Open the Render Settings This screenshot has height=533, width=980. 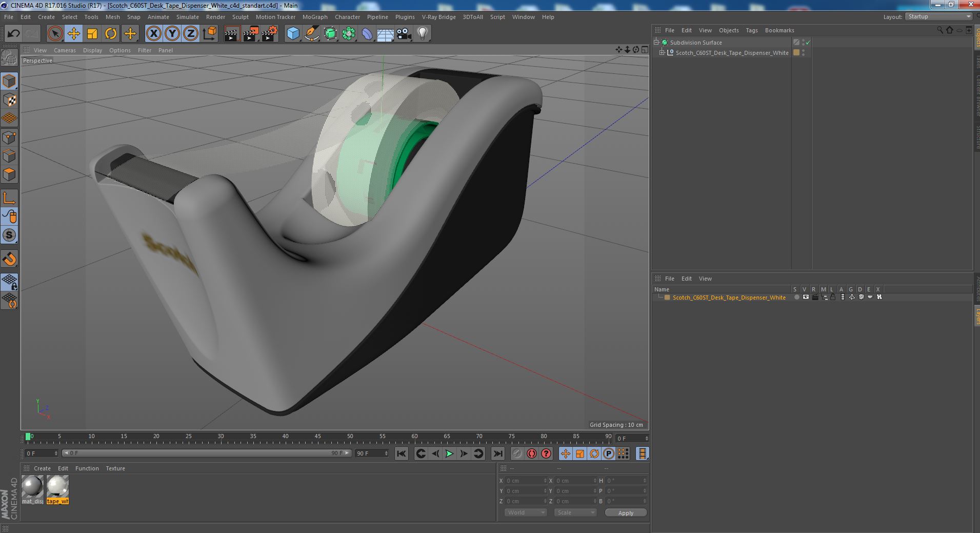click(x=270, y=34)
